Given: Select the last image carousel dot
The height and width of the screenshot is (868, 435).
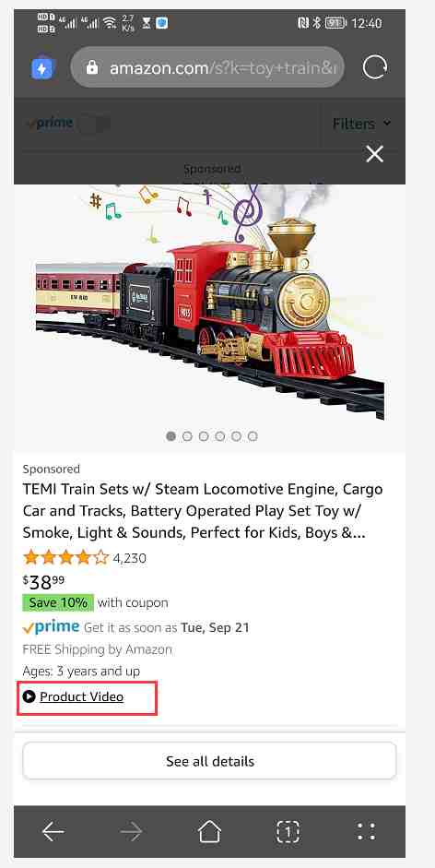Looking at the screenshot, I should click(x=253, y=436).
